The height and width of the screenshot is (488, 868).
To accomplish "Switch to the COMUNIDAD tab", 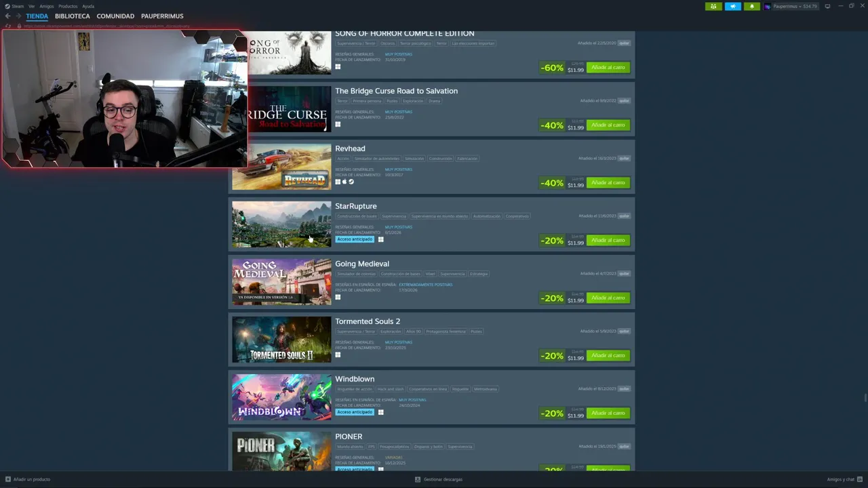I will (115, 16).
